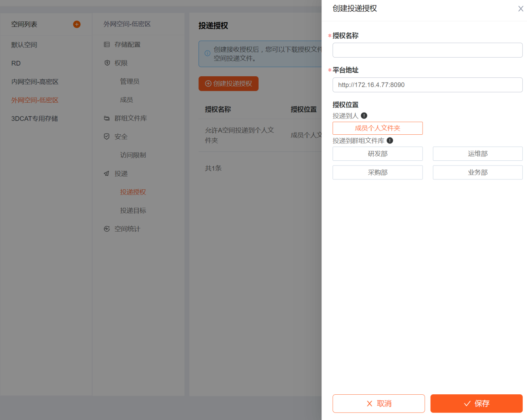Open the 群组文件库 group library icon
This screenshot has width=527, height=420.
[x=107, y=118]
